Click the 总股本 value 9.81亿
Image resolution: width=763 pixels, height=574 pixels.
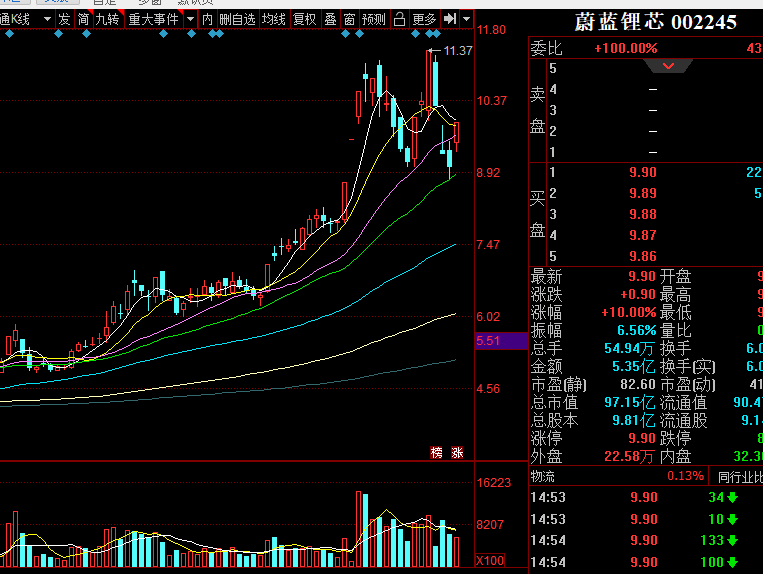pyautogui.click(x=634, y=420)
